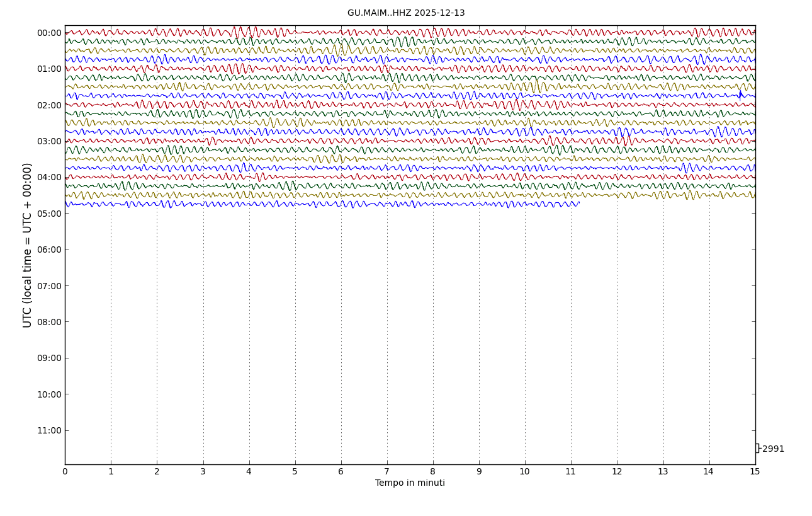Click the 'Tempo in minuti' axis label
Screen dimensions: 812x516
(x=410, y=483)
